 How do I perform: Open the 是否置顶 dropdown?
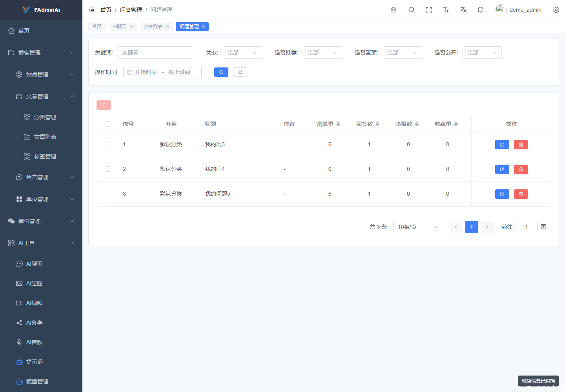[x=403, y=53]
